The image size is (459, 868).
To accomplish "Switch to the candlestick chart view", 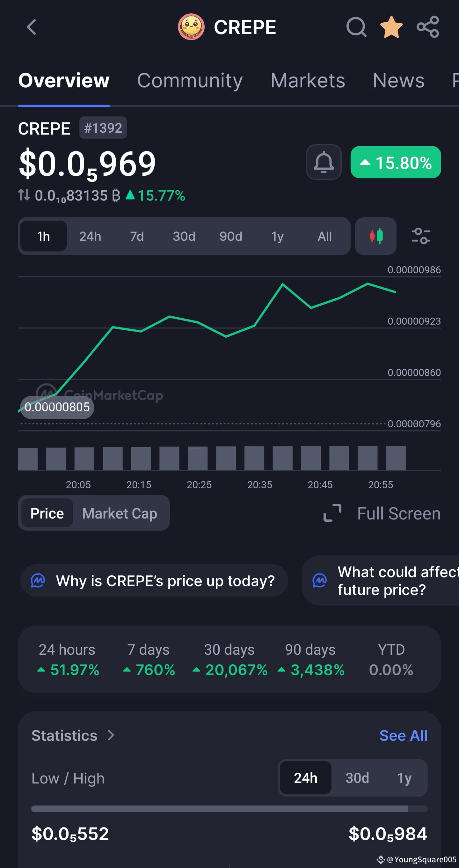I will pos(376,236).
